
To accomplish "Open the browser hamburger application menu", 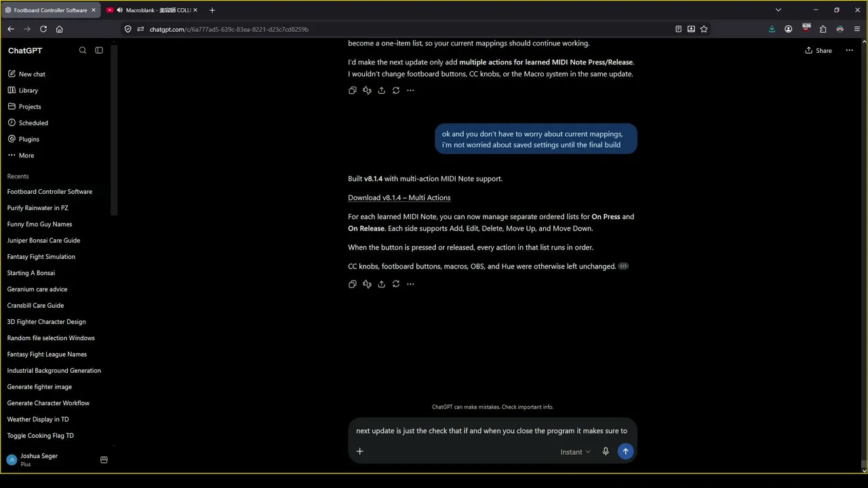I will coord(857,29).
